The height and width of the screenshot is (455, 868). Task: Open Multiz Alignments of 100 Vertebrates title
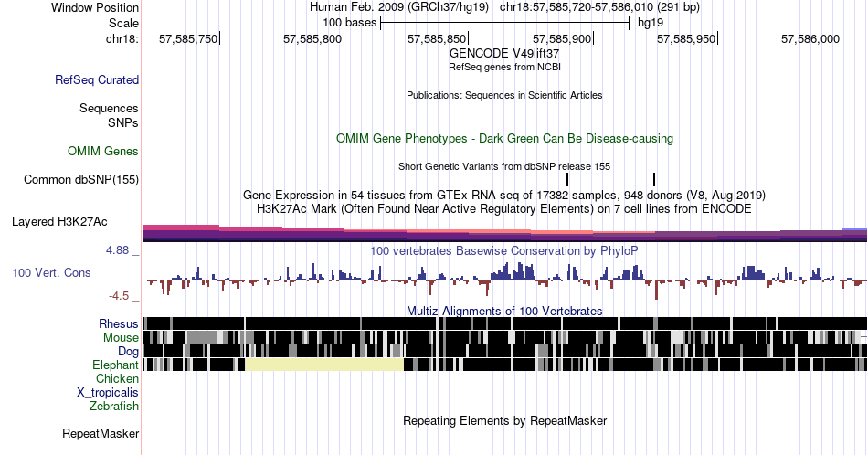click(x=504, y=311)
